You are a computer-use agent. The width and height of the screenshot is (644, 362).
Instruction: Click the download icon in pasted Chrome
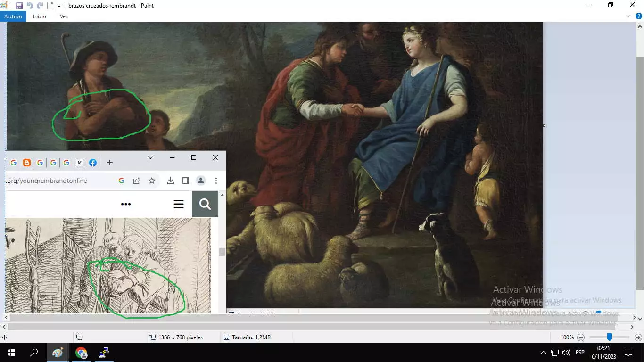point(171,181)
